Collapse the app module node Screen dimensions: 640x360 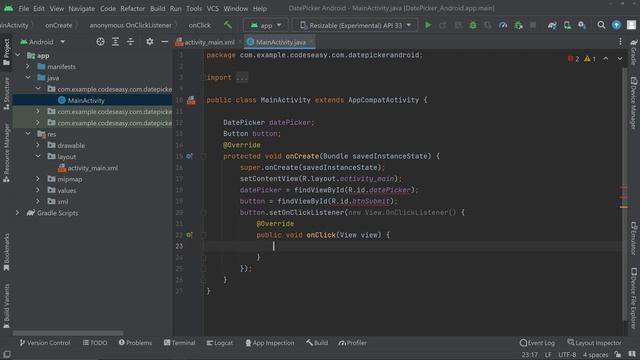pyautogui.click(x=18, y=55)
